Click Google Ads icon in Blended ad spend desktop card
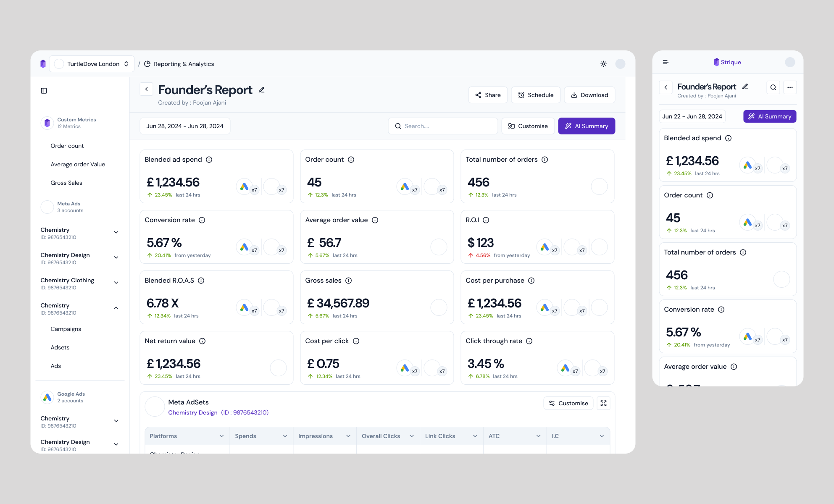Image resolution: width=834 pixels, height=504 pixels. coord(244,186)
